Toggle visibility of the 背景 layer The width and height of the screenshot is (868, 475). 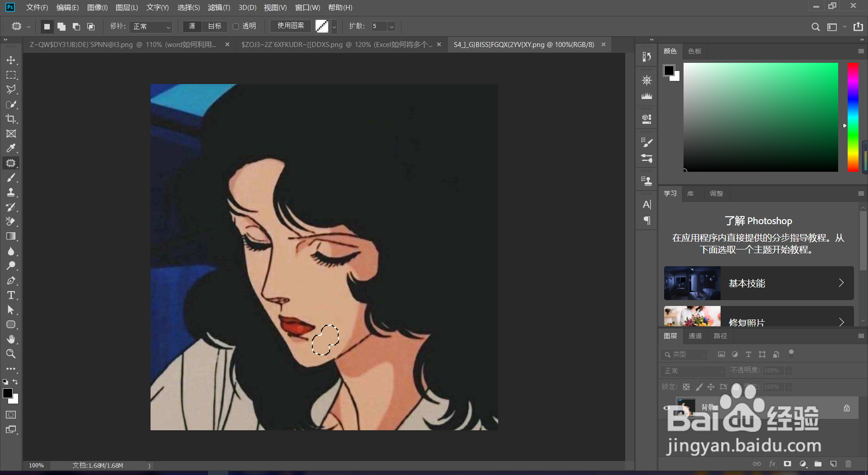[x=667, y=408]
